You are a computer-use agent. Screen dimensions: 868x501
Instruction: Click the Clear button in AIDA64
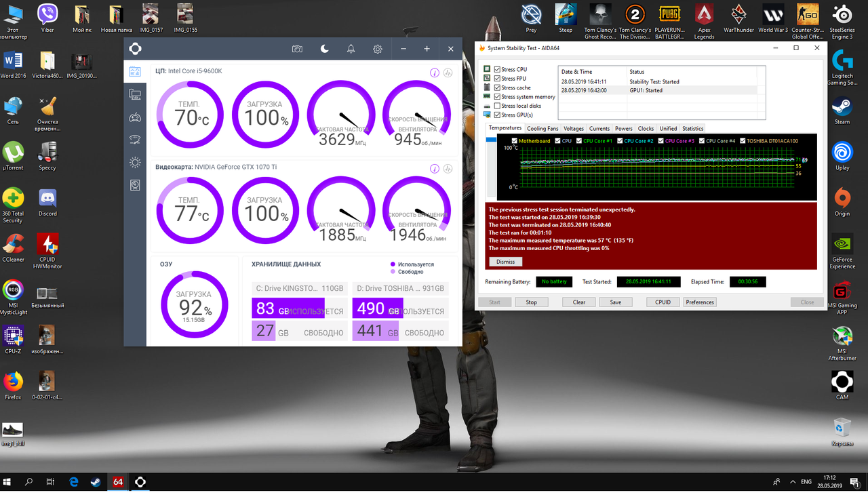tap(578, 302)
